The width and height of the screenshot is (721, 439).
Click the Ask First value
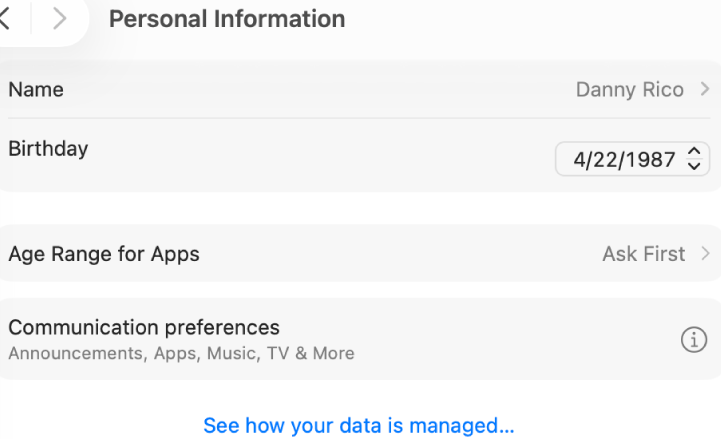[644, 254]
